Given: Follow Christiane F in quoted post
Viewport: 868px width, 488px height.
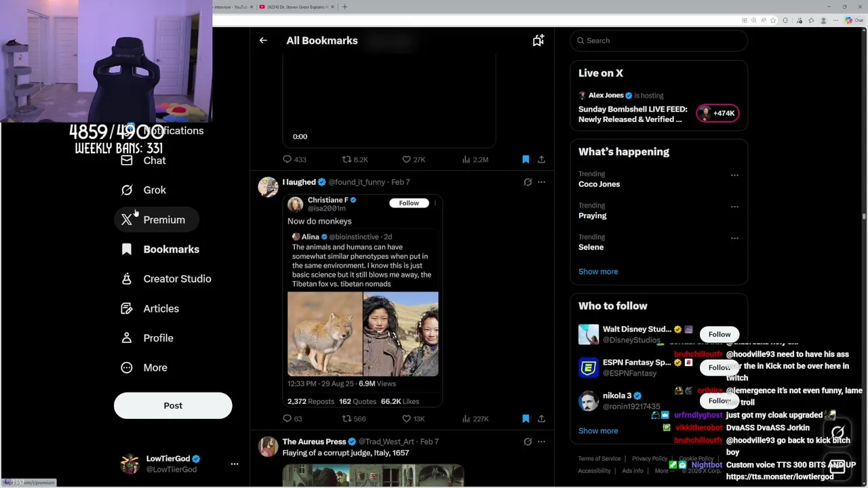Looking at the screenshot, I should pos(409,203).
